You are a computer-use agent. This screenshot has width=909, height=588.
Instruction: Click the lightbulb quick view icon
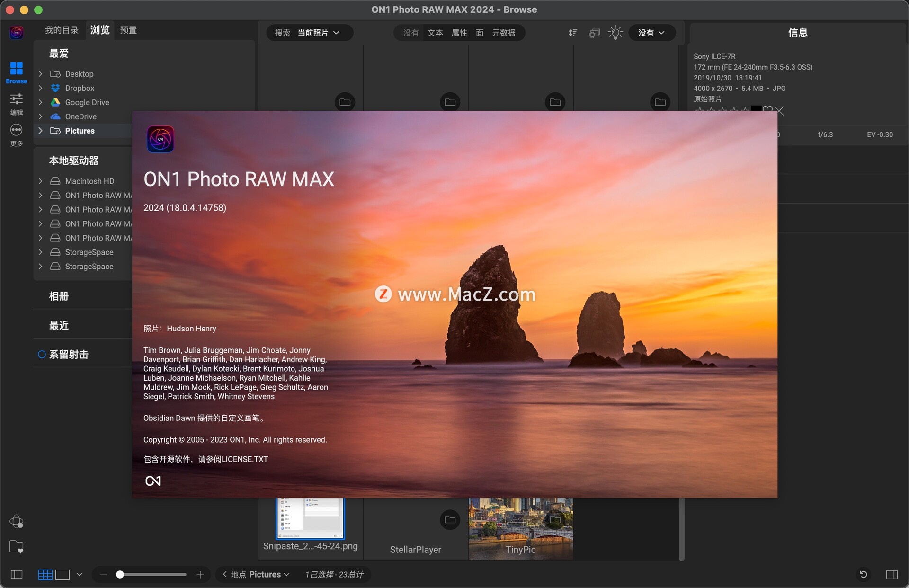tap(615, 33)
